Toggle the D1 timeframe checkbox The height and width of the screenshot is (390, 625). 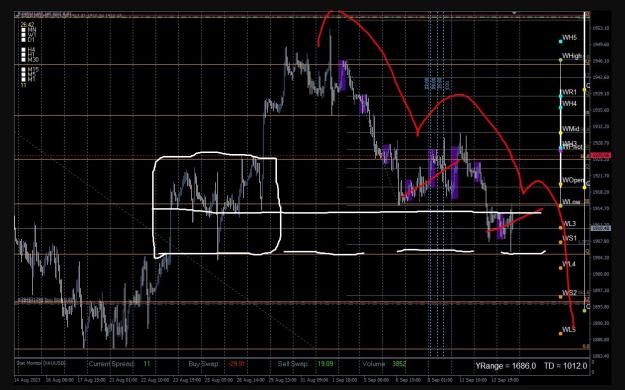[x=24, y=39]
